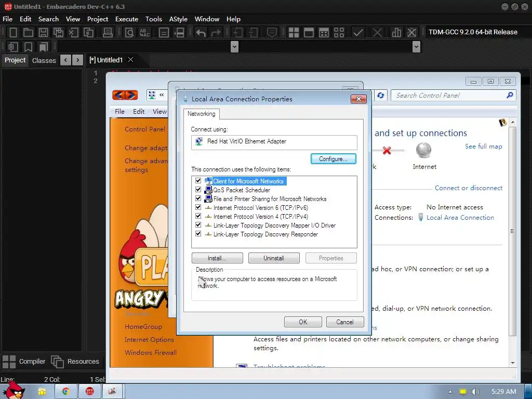Click the Compile four-squares icon
This screenshot has height=399, width=532.
click(x=294, y=33)
